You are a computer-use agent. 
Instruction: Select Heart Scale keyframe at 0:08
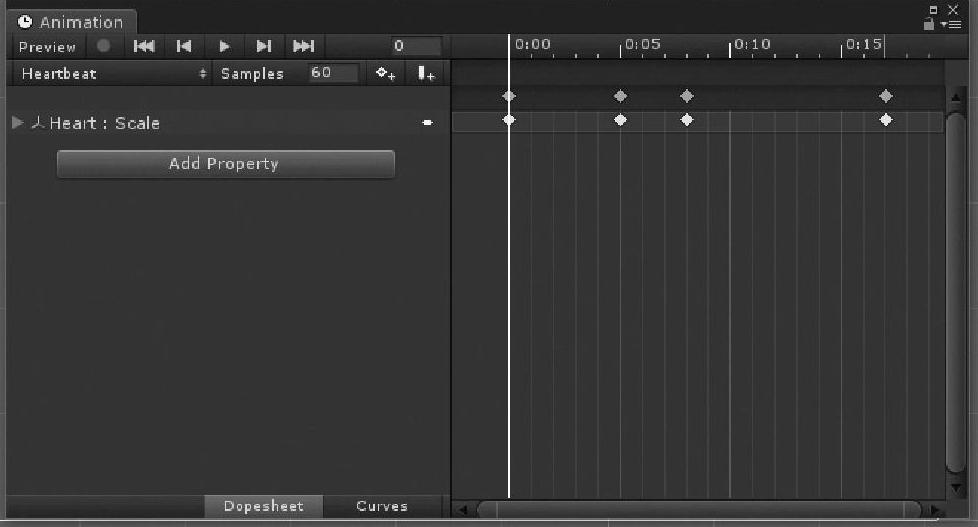pos(687,120)
